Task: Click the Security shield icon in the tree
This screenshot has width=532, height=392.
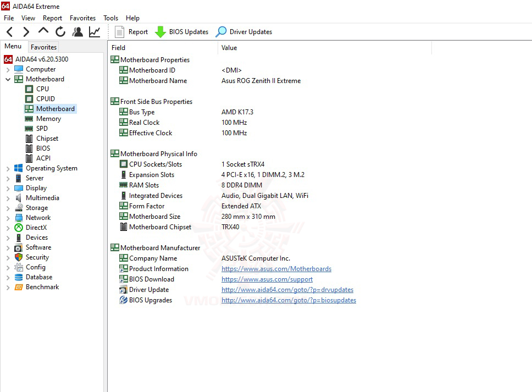Action: coord(19,257)
